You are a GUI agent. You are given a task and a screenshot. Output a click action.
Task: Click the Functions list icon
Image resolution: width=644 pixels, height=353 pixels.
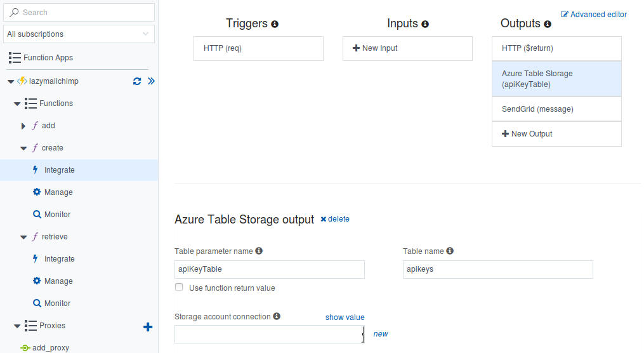click(x=30, y=103)
